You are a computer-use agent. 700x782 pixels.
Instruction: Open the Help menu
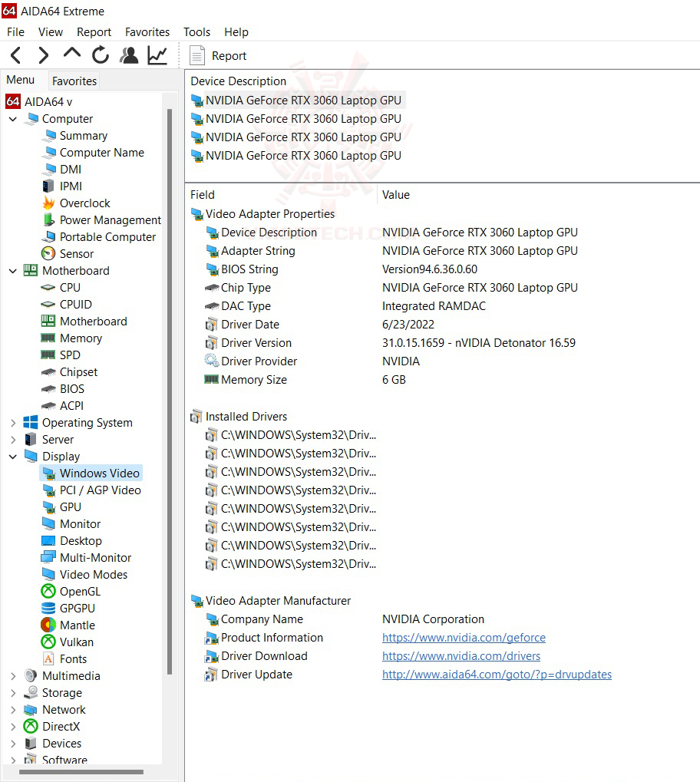click(x=236, y=32)
